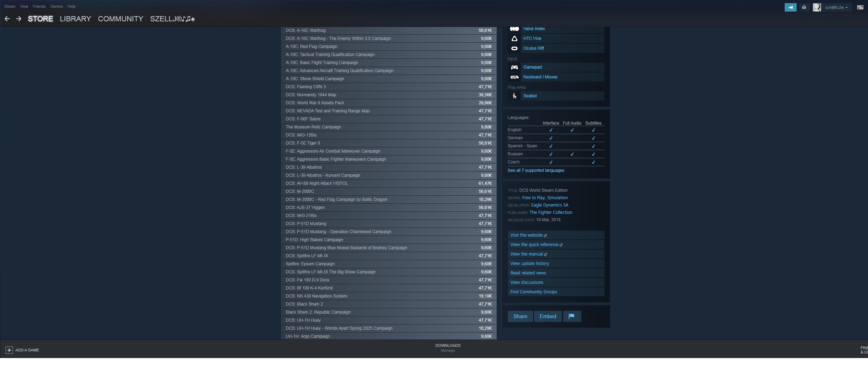Open DCS: L-39 Albatros - Kursant Campaign

coord(389,175)
